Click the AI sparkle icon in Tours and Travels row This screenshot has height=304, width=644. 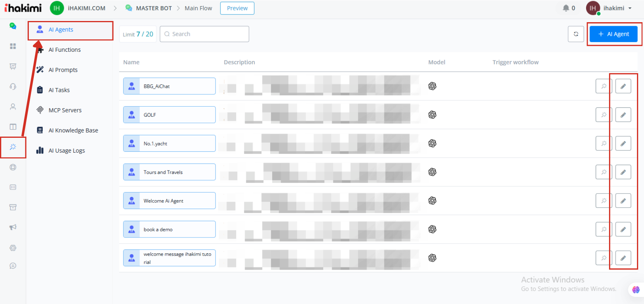(x=604, y=172)
